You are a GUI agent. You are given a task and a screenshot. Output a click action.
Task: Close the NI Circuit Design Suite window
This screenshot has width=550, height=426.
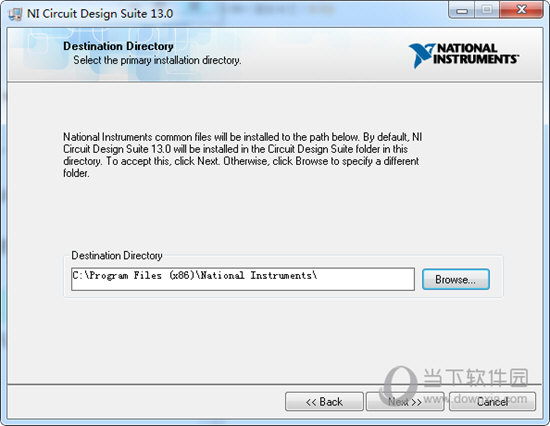521,10
